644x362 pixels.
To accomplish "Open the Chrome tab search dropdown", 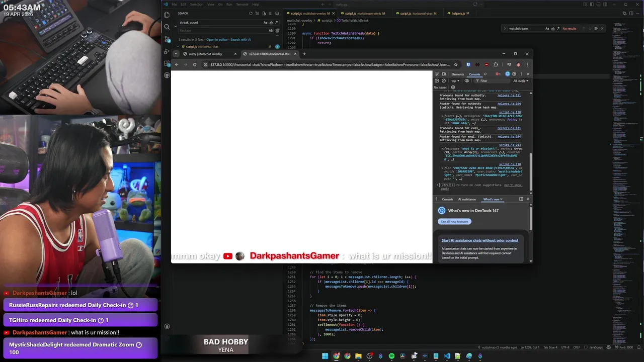I will [x=176, y=54].
